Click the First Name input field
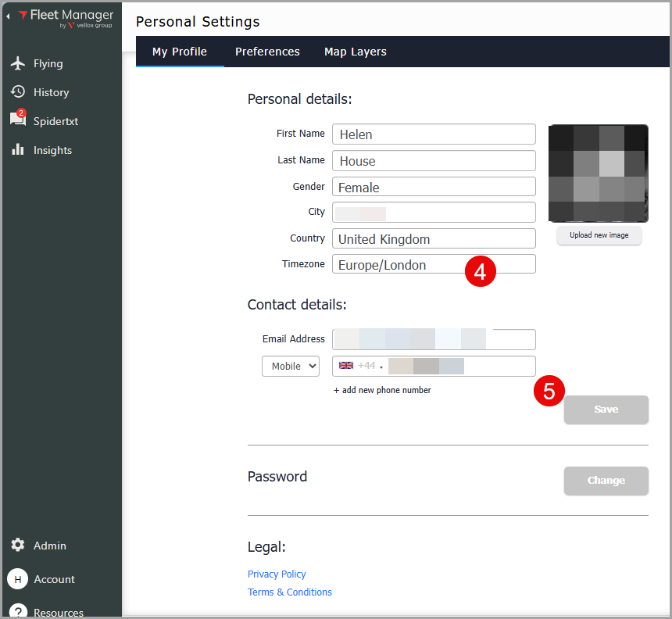 coord(434,134)
